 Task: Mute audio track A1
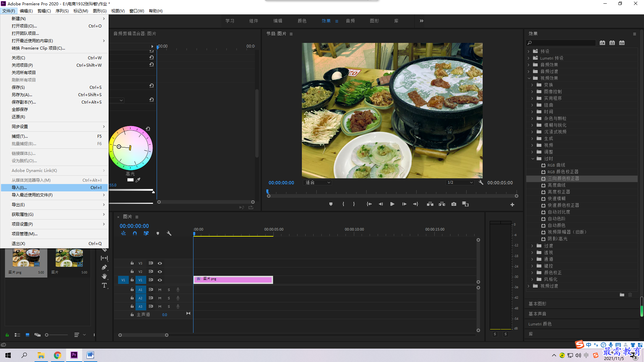tap(160, 290)
